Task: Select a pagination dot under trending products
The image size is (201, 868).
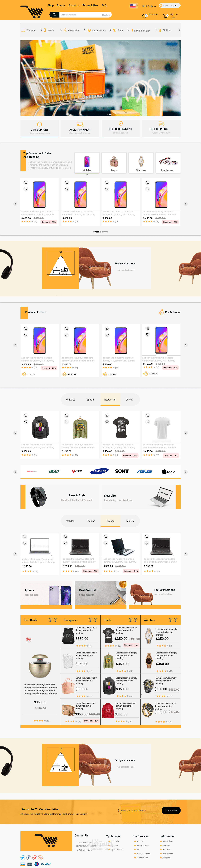Action: [97, 231]
